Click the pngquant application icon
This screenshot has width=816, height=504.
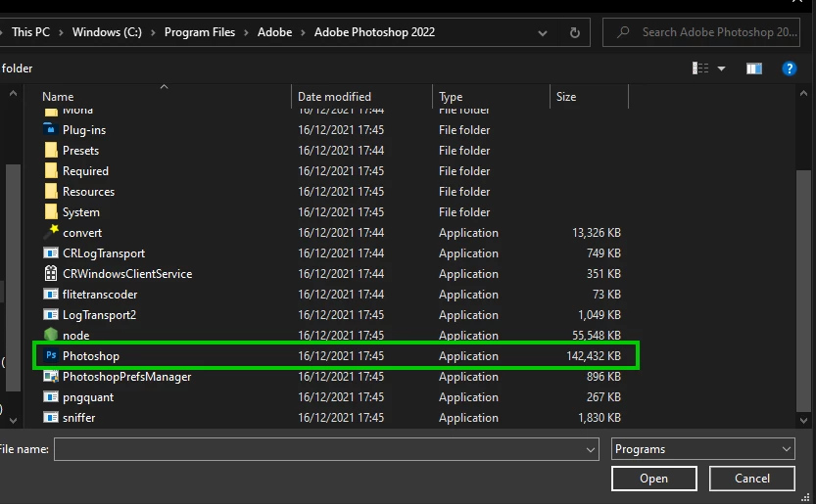(51, 397)
